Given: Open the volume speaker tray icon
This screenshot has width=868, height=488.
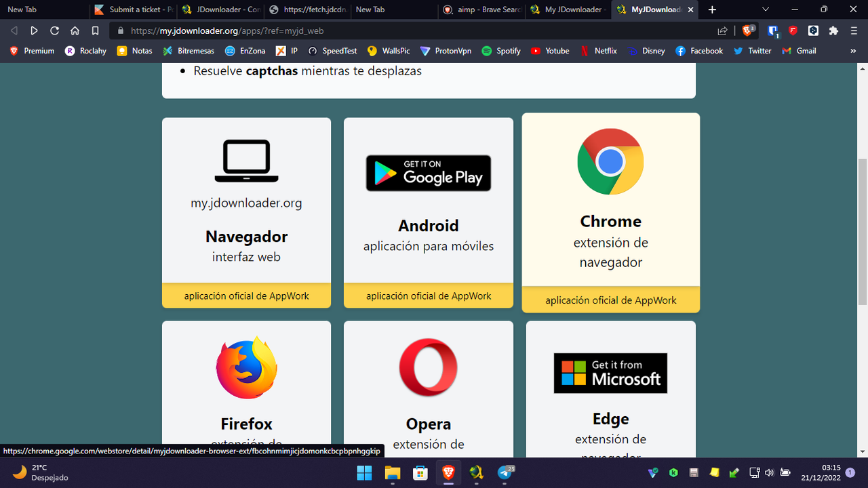Looking at the screenshot, I should (769, 472).
